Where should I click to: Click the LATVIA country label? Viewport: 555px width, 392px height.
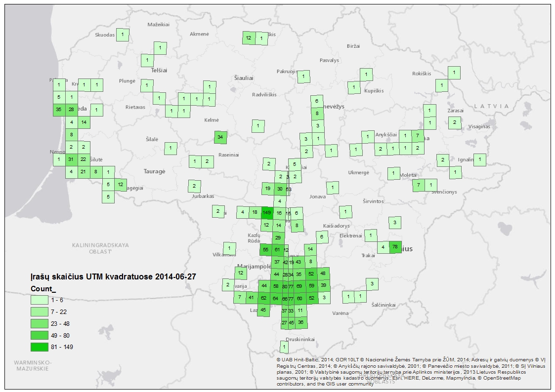[x=491, y=106]
